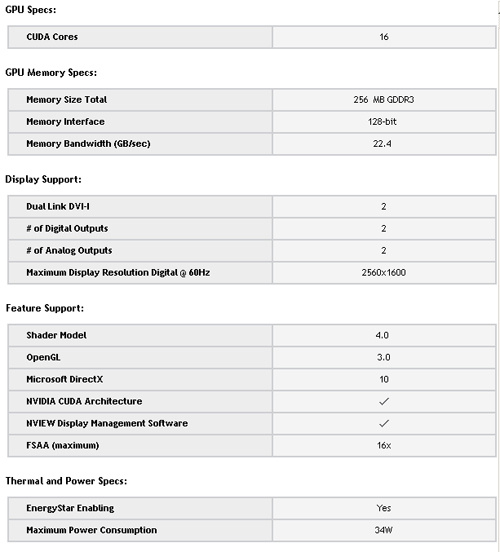Select the CUDA Cores label cell
This screenshot has height=552, width=500.
(x=140, y=37)
